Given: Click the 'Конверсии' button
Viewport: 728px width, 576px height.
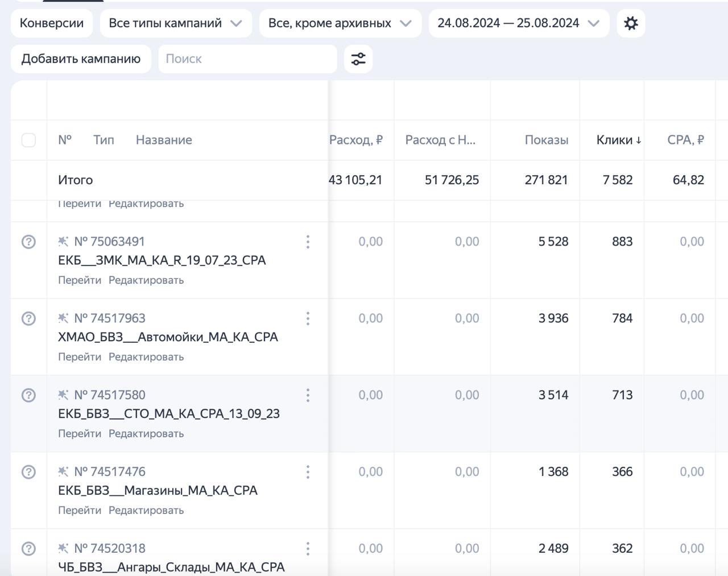Looking at the screenshot, I should 51,23.
